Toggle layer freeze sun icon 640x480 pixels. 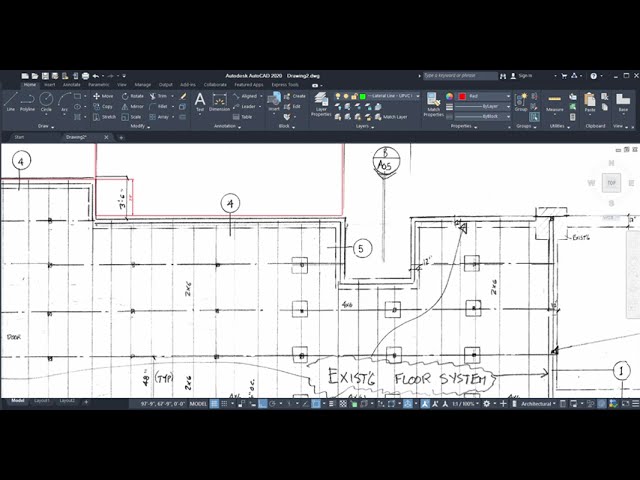click(346, 96)
